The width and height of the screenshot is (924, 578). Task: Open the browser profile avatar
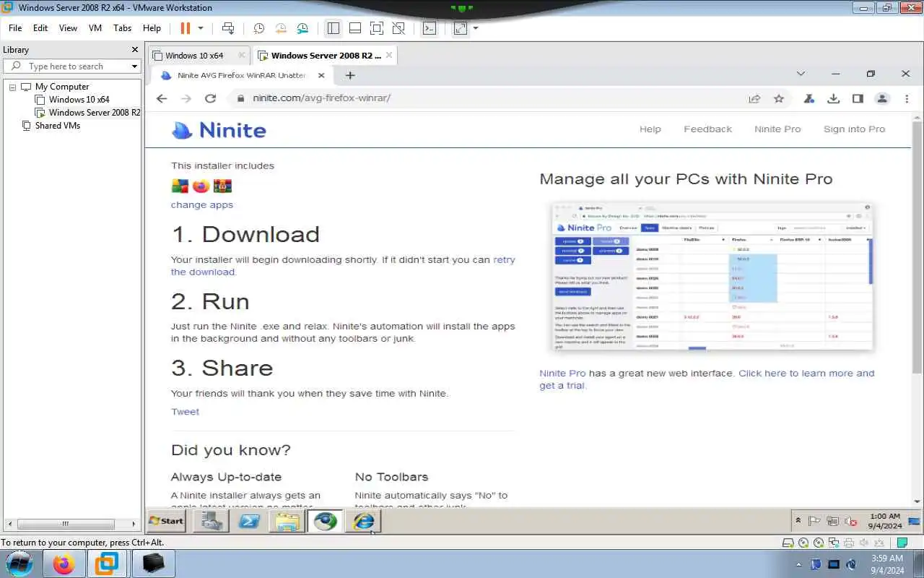(882, 98)
